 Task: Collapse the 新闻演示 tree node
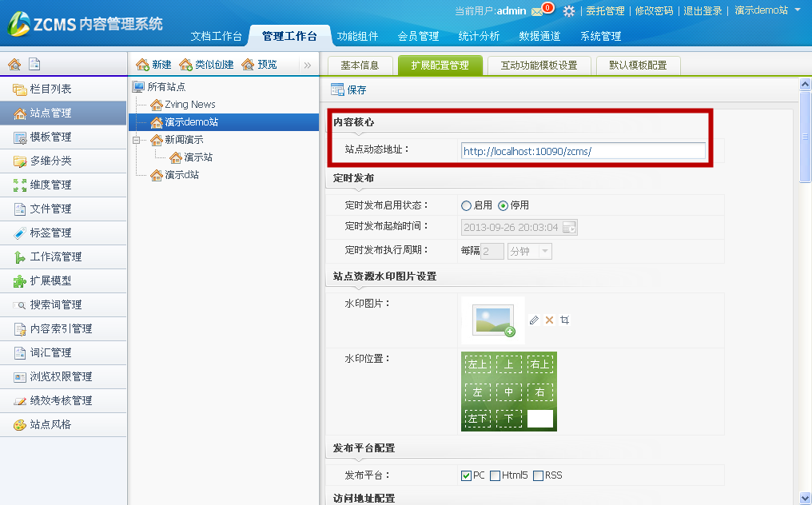[137, 140]
